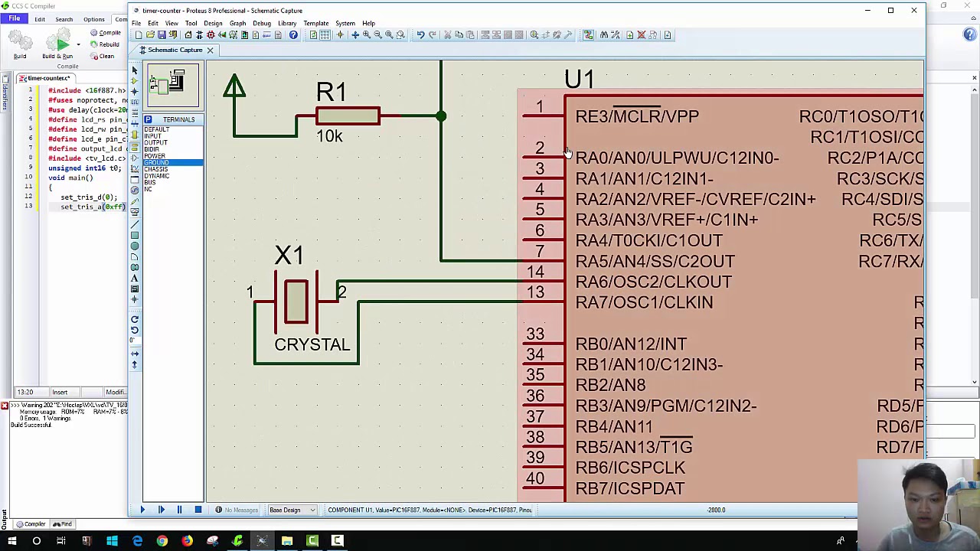The image size is (980, 551).
Task: Click the Build button in CCS Compiler
Action: pos(20,44)
